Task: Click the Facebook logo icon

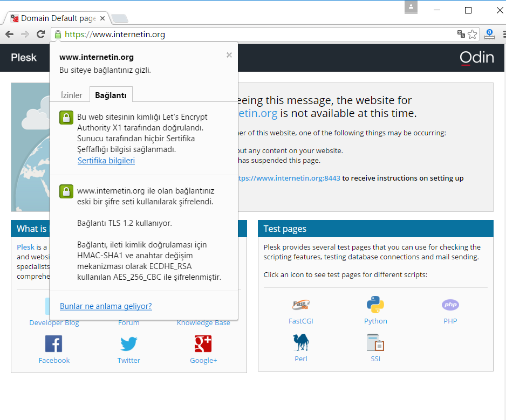Action: (x=53, y=344)
